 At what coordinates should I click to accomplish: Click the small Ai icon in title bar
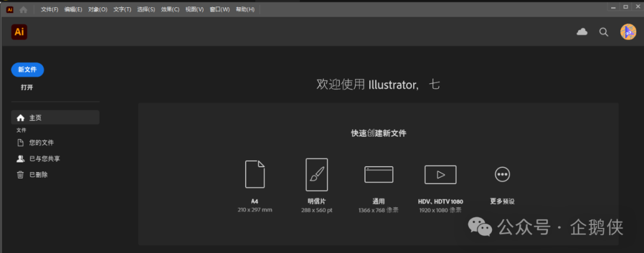click(x=10, y=10)
